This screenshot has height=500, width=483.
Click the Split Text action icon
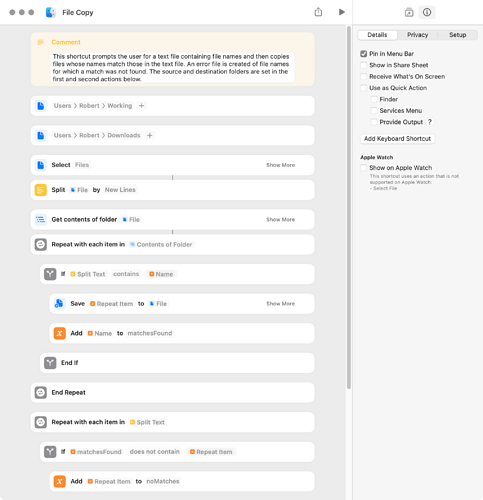click(x=41, y=190)
